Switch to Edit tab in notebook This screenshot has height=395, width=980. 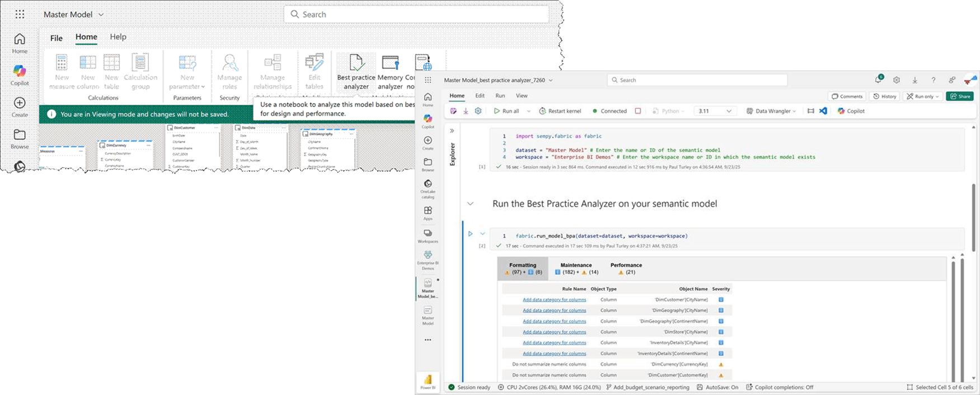[x=480, y=96]
